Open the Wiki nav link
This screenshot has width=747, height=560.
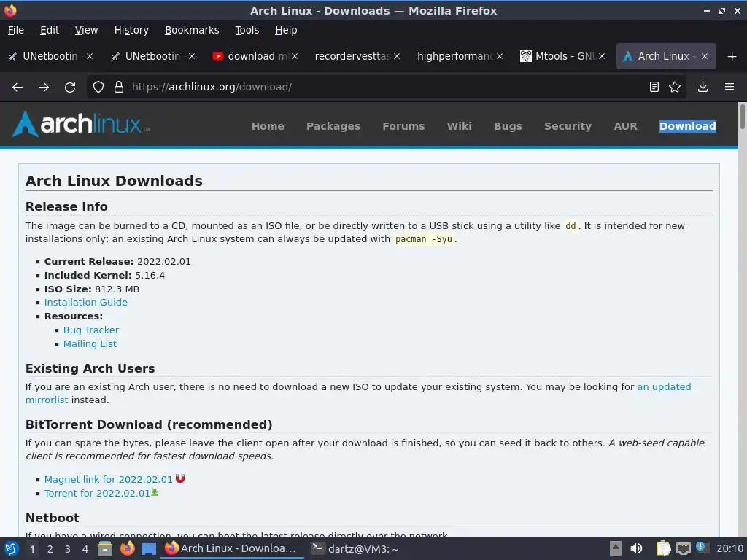(460, 126)
